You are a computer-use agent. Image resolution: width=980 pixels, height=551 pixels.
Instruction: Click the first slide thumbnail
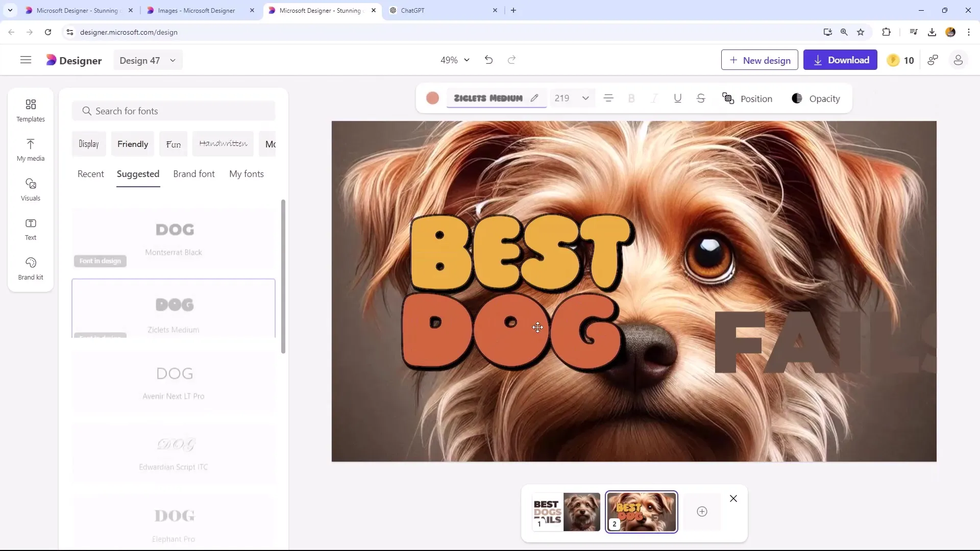click(x=565, y=511)
